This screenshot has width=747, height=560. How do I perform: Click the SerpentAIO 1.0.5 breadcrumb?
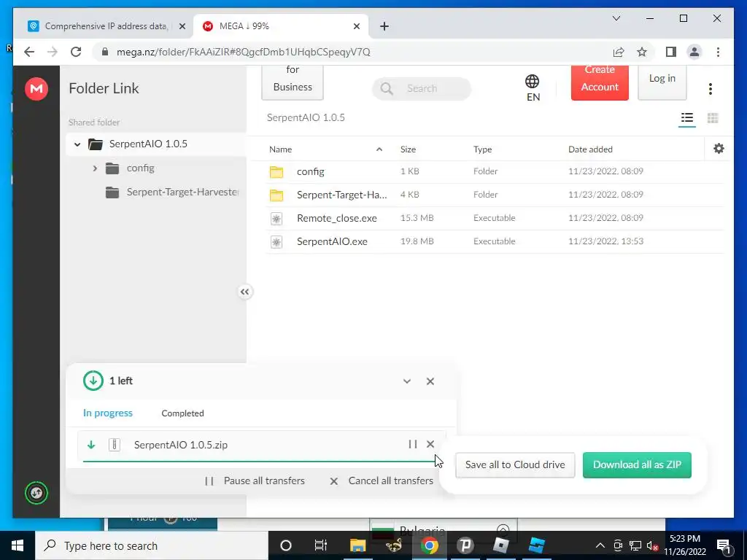[x=306, y=117]
